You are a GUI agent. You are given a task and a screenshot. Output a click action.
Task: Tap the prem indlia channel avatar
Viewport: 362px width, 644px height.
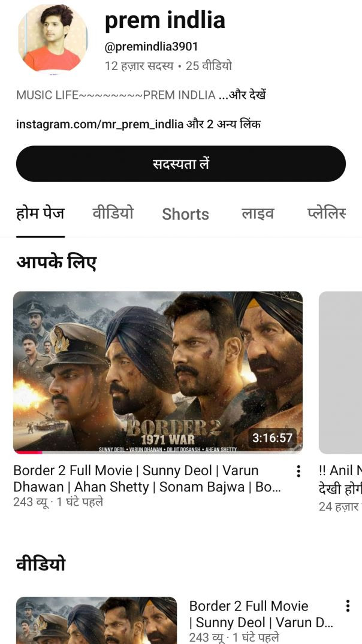click(x=52, y=39)
